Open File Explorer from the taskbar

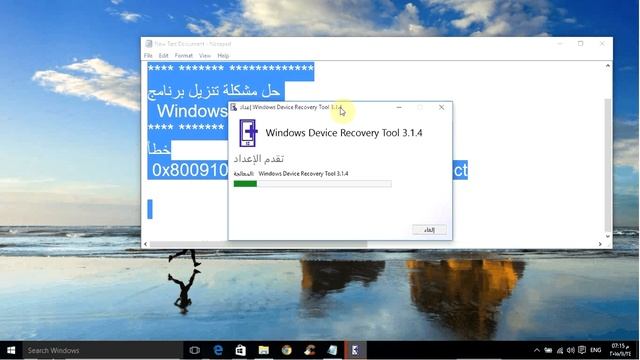pos(264,350)
